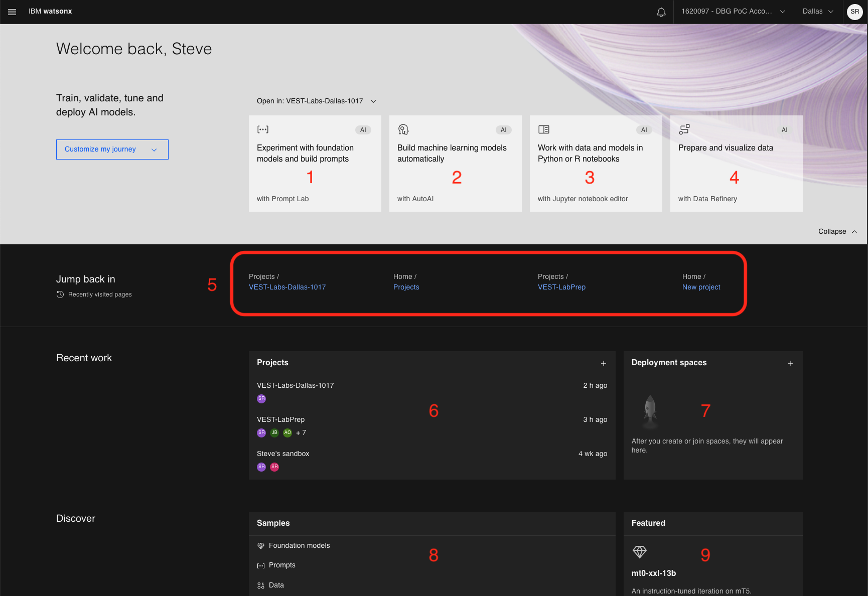Click the Prompts bracket icon in Samples

pyautogui.click(x=261, y=565)
